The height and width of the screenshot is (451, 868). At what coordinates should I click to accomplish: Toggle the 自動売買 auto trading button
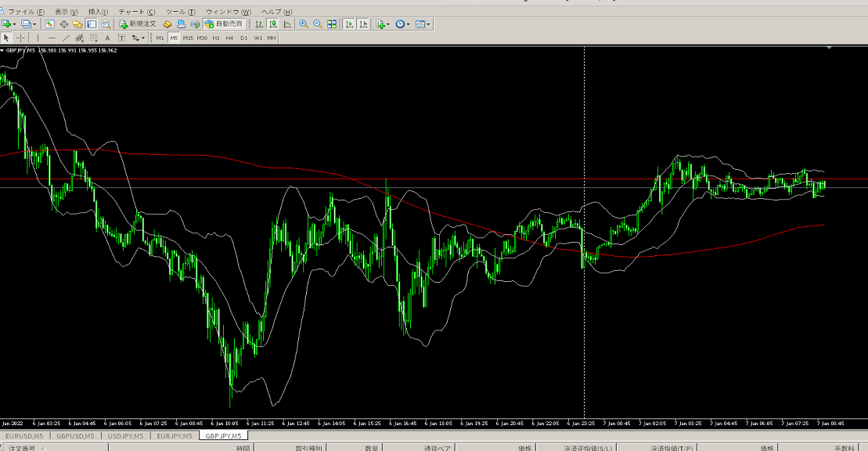tap(224, 23)
